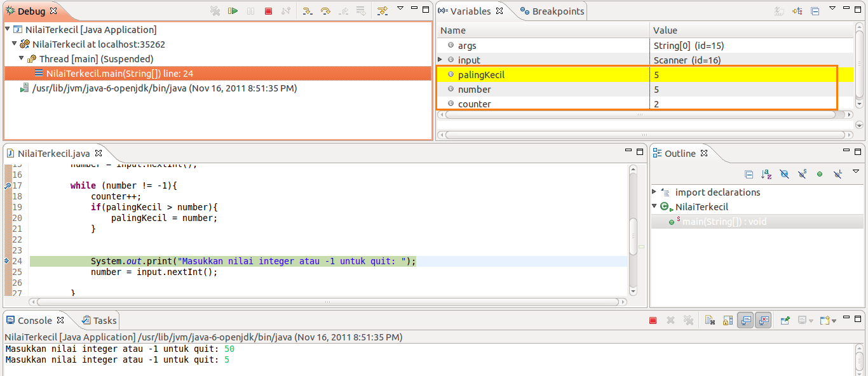
Task: Expand the input variable row
Action: (440, 60)
